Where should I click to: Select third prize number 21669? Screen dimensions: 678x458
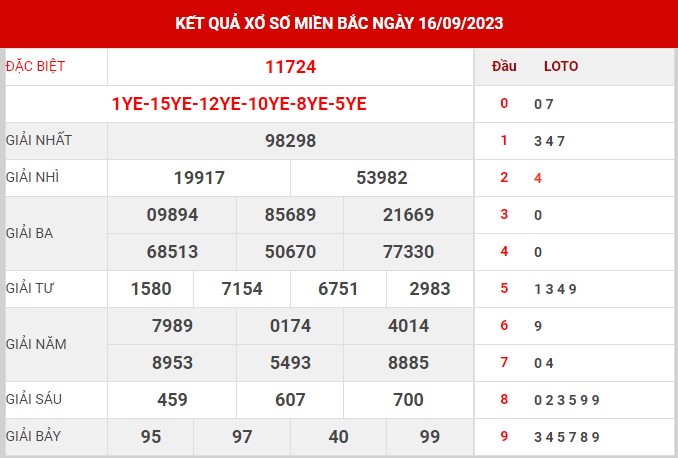coord(409,215)
